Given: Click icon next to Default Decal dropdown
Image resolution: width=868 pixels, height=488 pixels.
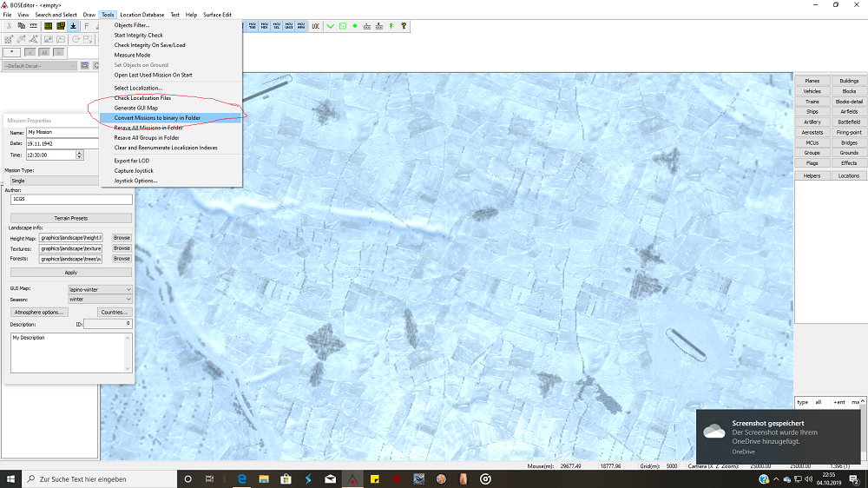Looking at the screenshot, I should click(x=85, y=65).
